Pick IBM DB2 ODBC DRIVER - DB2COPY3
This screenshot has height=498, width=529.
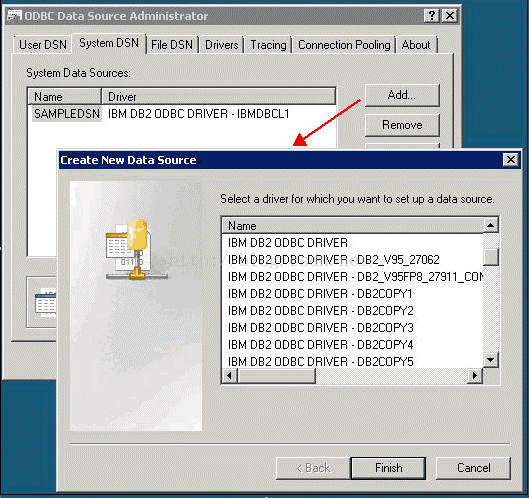point(353,328)
